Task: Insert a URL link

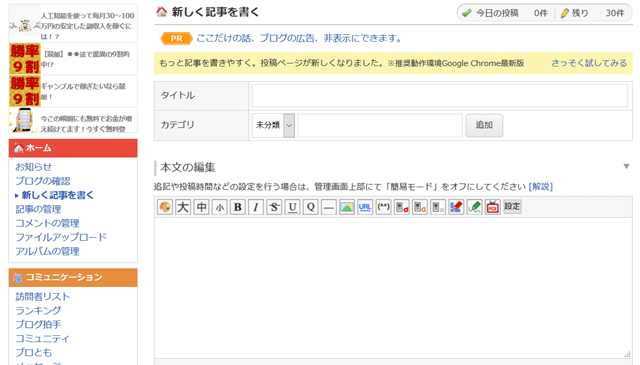Action: pyautogui.click(x=365, y=207)
